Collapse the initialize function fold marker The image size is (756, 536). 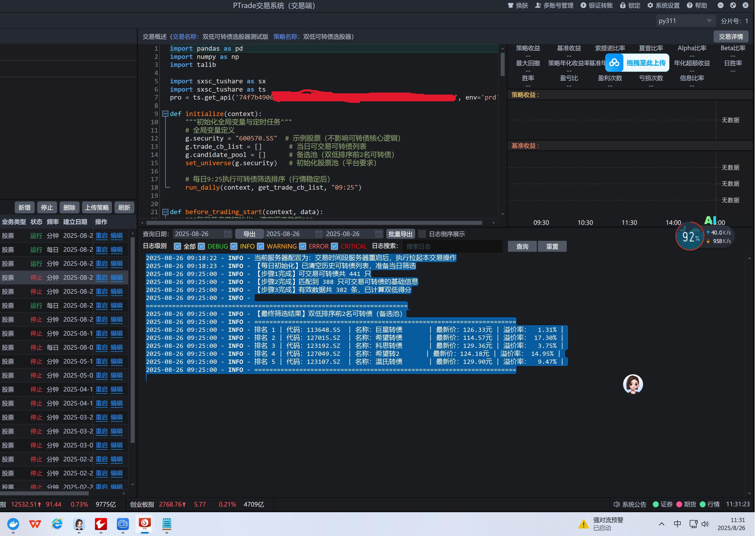click(165, 114)
